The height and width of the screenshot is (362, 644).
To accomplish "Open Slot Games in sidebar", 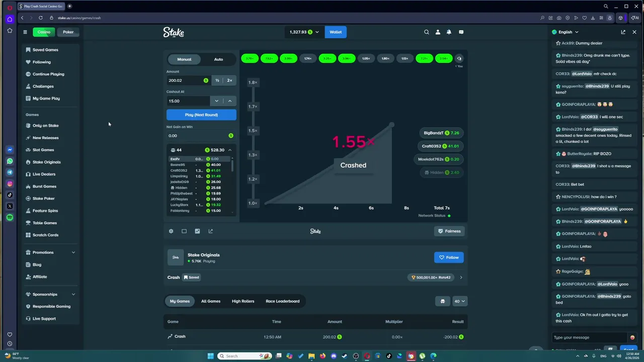I will [43, 150].
